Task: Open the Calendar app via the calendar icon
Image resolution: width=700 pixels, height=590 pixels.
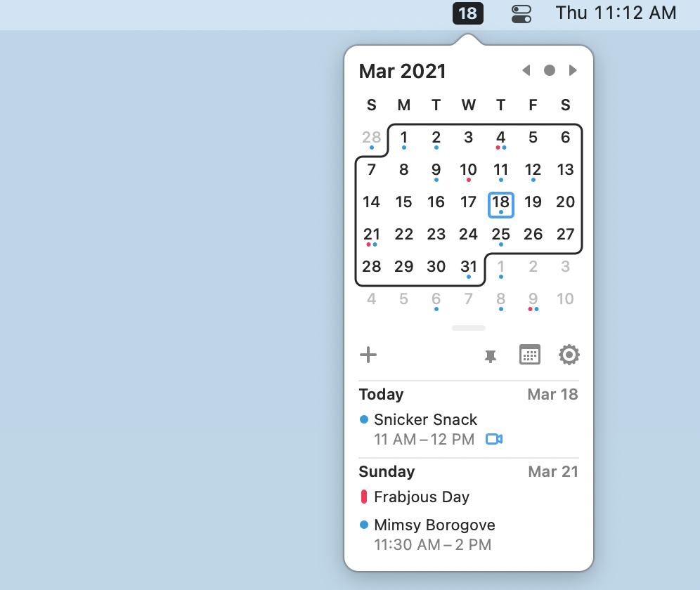Action: pos(530,355)
